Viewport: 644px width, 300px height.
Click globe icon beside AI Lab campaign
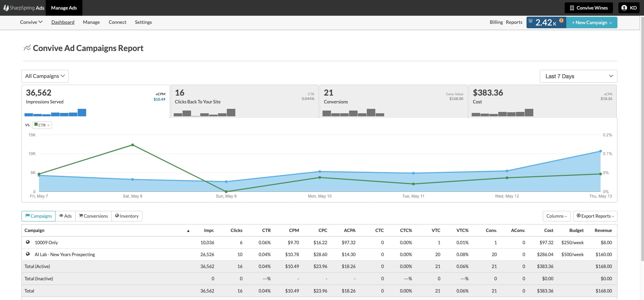28,254
